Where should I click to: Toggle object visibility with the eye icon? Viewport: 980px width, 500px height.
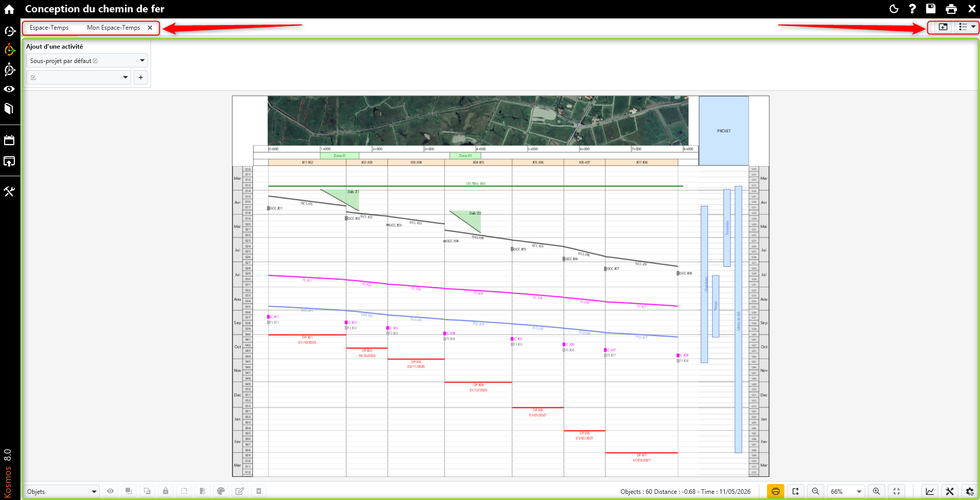[110, 491]
